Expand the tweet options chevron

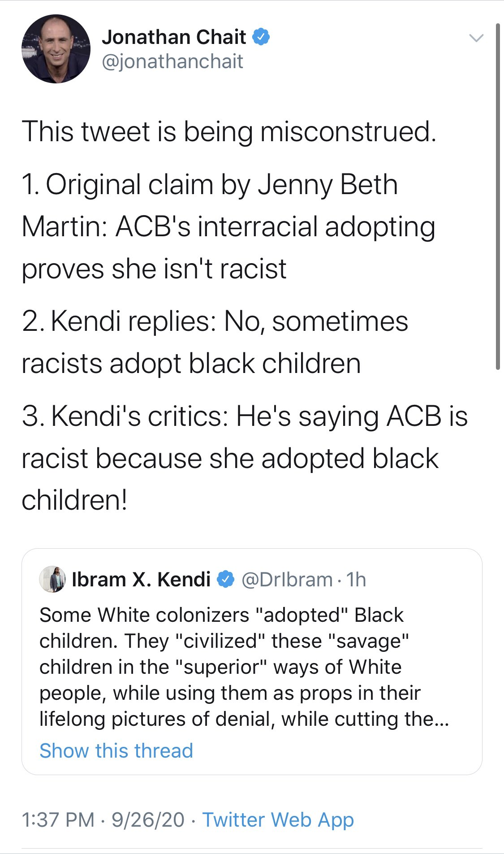pyautogui.click(x=476, y=38)
